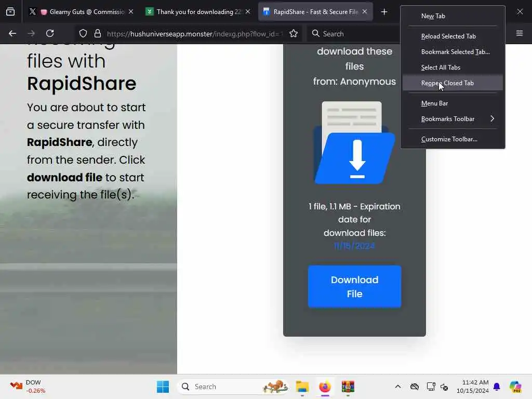Click Reopen Closed Tab menu entry

(x=453, y=83)
